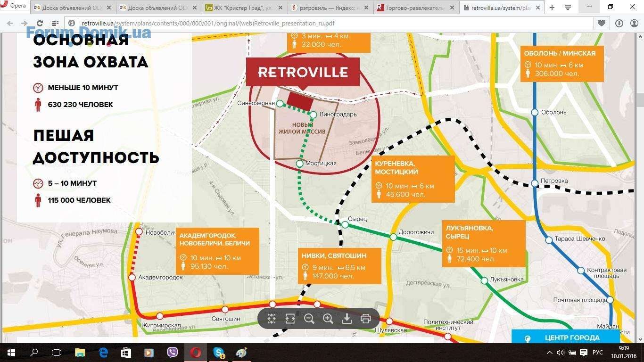The image size is (644, 362).
Task: Open the volume control in tray
Action: pos(560,353)
